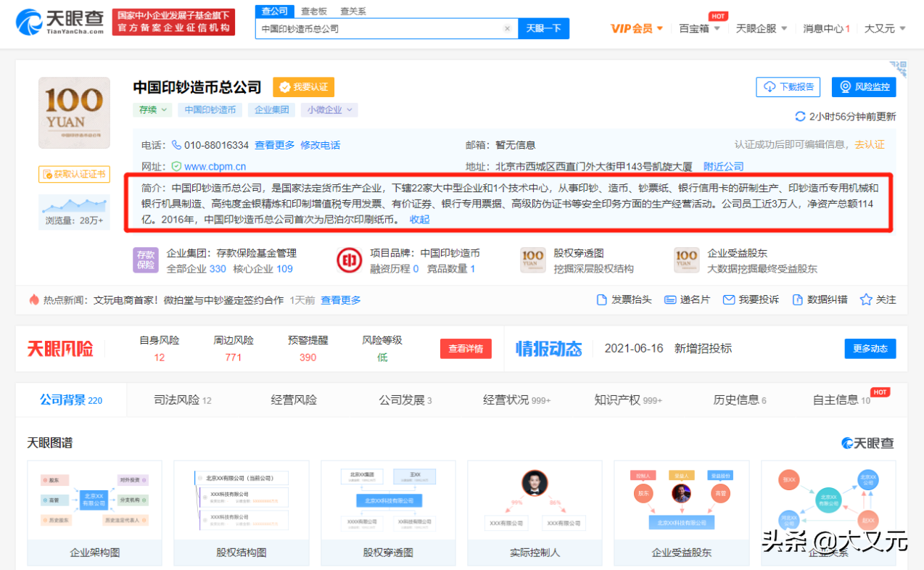Click the 企业受益股东 100 yuan icon

686,260
